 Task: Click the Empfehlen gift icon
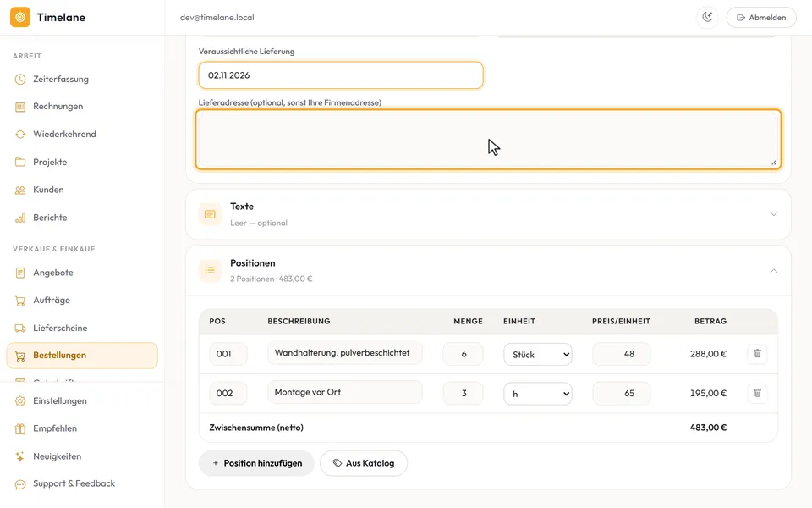tap(20, 428)
